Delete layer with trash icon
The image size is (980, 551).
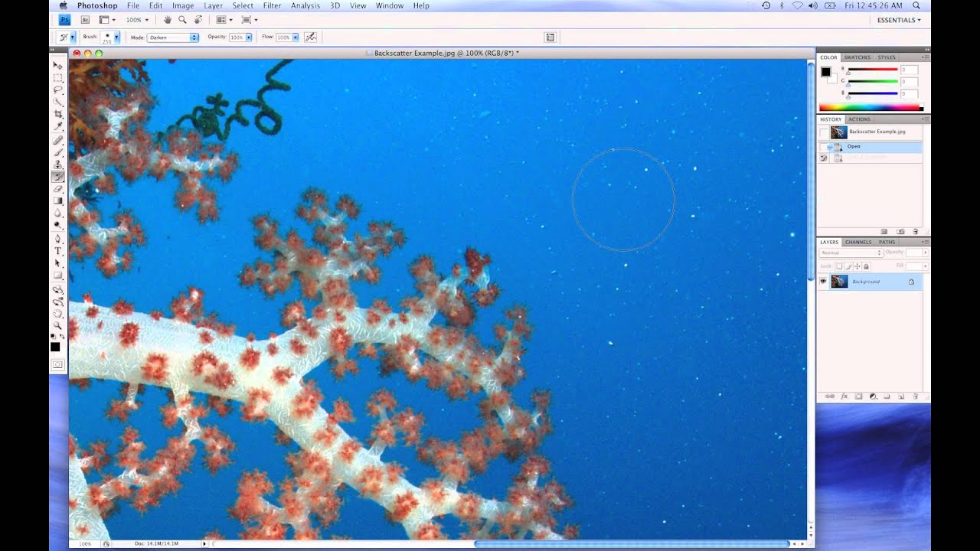coord(915,396)
